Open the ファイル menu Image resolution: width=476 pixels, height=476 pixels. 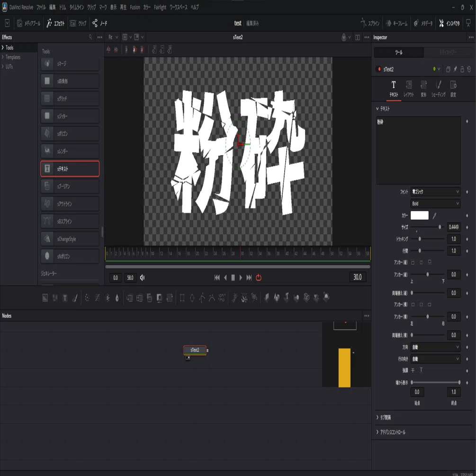tap(41, 7)
